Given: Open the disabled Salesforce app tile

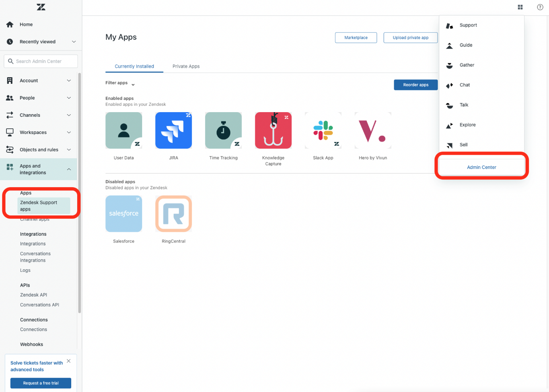Looking at the screenshot, I should [124, 214].
